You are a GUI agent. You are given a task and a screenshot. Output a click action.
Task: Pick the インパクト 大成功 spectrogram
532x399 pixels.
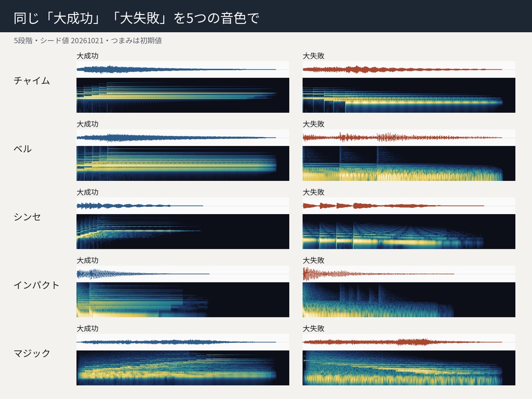pyautogui.click(x=183, y=300)
